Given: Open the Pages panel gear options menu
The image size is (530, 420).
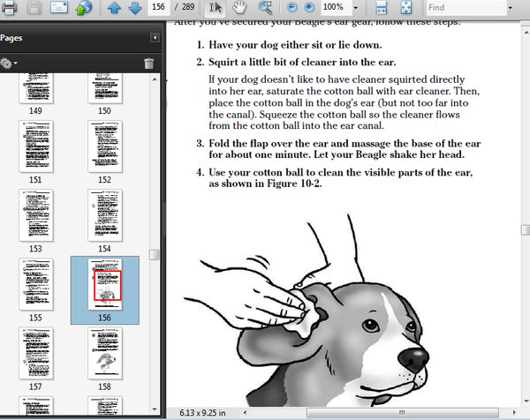Looking at the screenshot, I should tap(10, 64).
